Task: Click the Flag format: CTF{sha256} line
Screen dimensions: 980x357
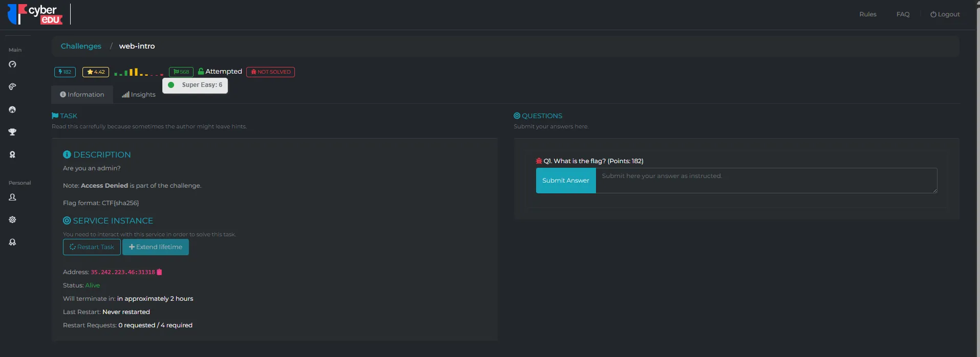Action: point(101,203)
